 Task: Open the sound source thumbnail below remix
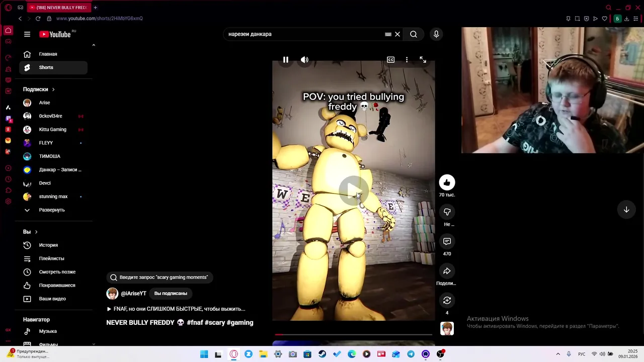tap(447, 328)
